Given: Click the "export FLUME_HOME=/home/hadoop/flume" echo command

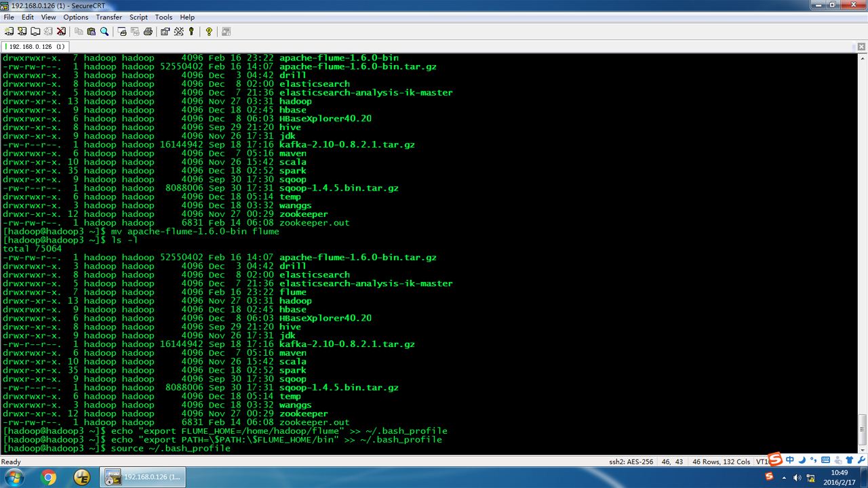Looking at the screenshot, I should click(x=279, y=431).
